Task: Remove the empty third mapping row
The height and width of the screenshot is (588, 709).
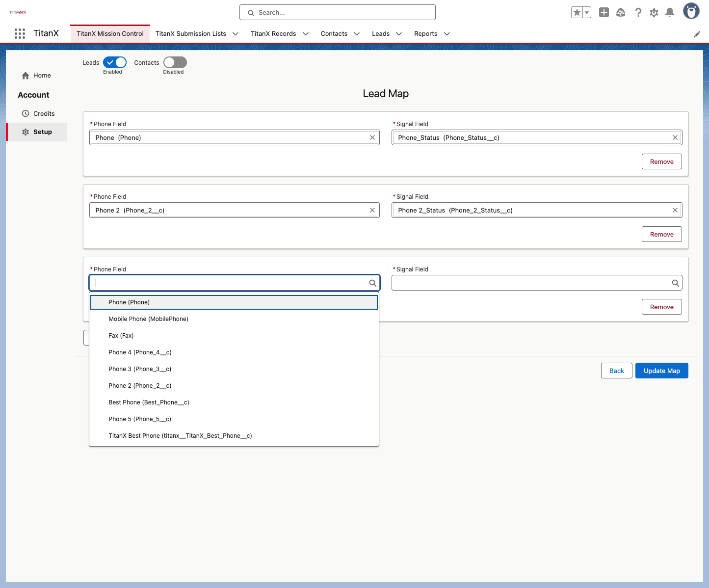Action: (662, 307)
